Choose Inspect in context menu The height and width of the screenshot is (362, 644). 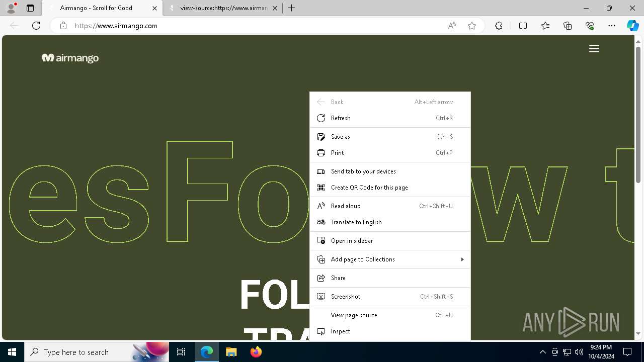pyautogui.click(x=390, y=331)
